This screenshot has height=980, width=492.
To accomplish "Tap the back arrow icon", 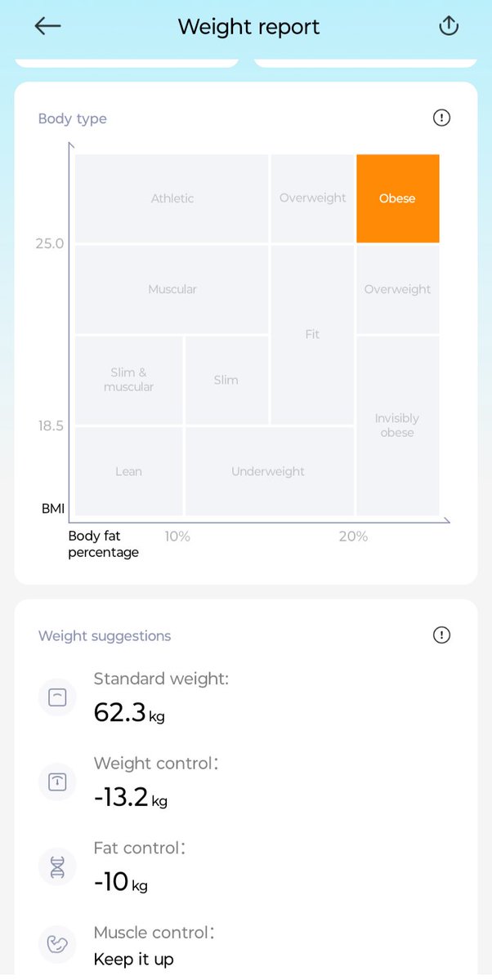I will tap(47, 26).
